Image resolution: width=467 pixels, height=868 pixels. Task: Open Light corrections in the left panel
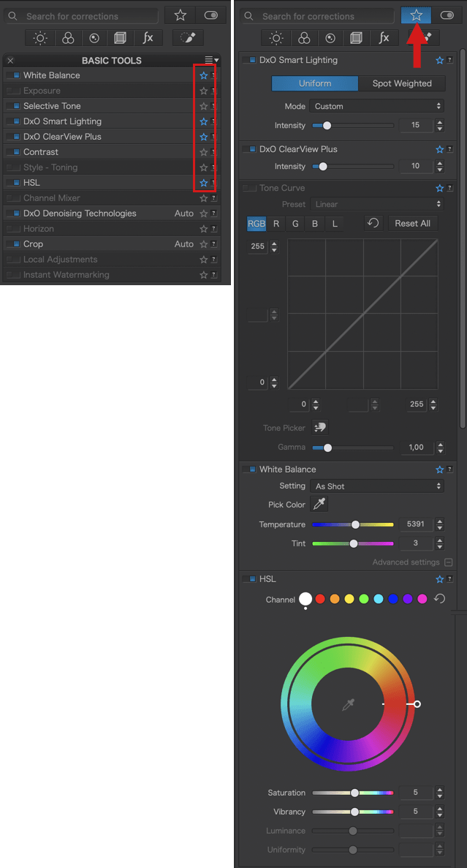41,38
